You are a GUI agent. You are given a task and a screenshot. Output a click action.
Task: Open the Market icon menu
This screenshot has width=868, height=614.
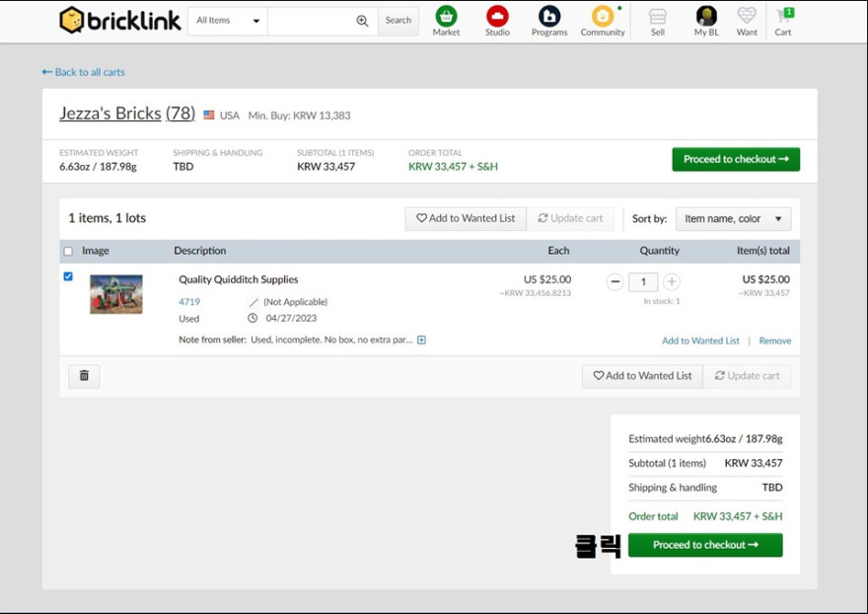446,21
